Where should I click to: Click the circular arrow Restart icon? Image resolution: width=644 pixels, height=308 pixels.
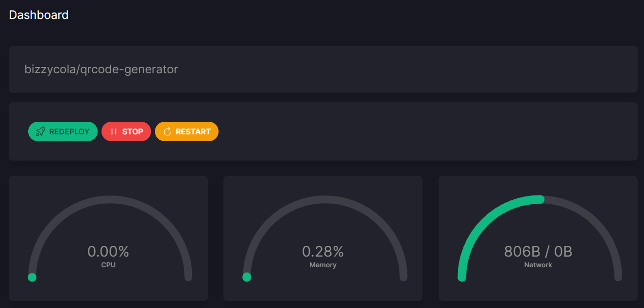[x=168, y=131]
